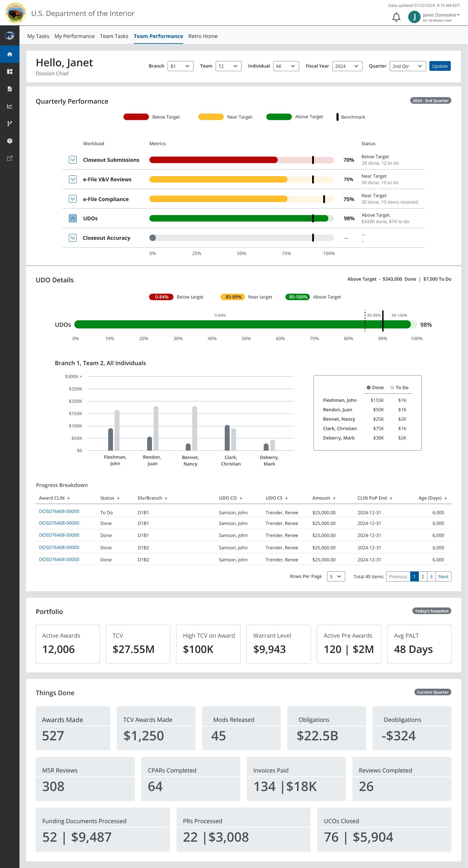Image resolution: width=468 pixels, height=868 pixels.
Task: Open the Janet Domeskie user menu
Action: coord(441,15)
